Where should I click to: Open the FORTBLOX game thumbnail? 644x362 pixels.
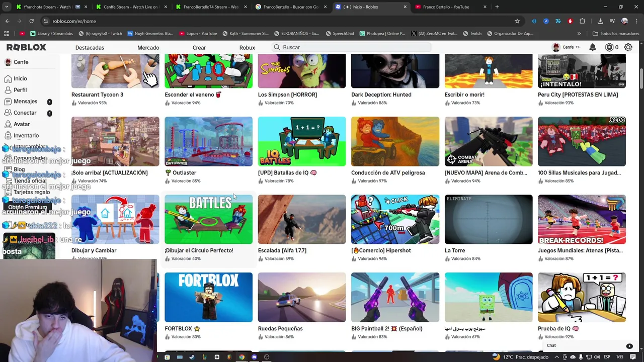[x=208, y=297]
